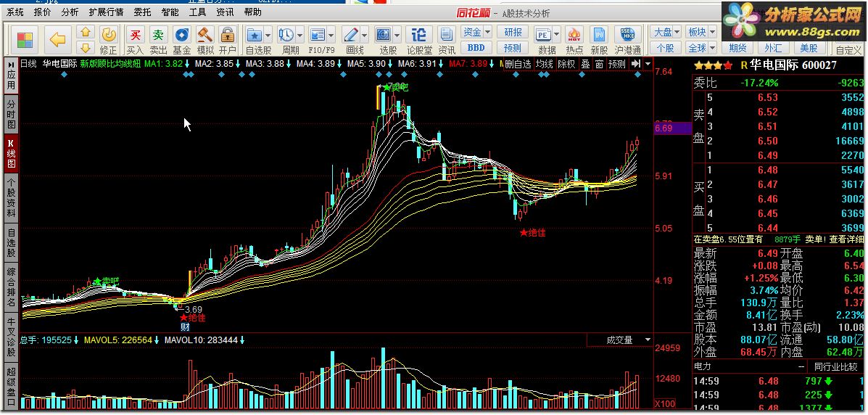The height and width of the screenshot is (415, 868).
Task: Click the 外汇 button
Action: [773, 48]
